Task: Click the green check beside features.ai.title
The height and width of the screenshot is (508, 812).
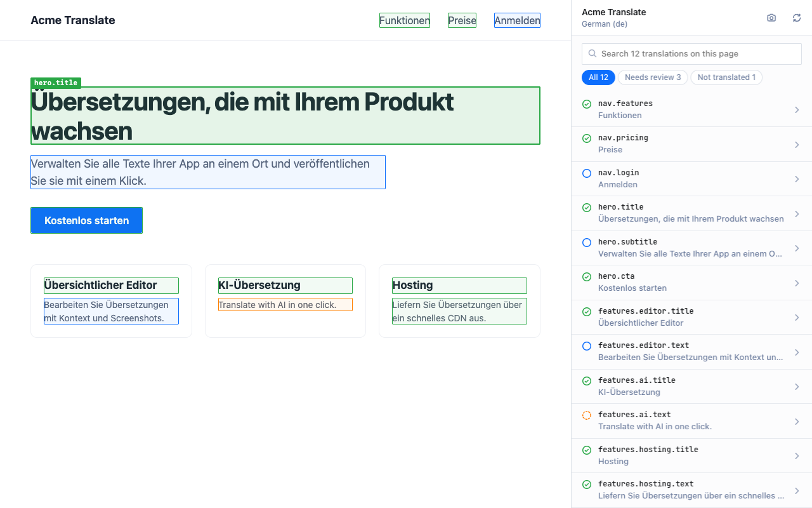Action: (x=587, y=380)
